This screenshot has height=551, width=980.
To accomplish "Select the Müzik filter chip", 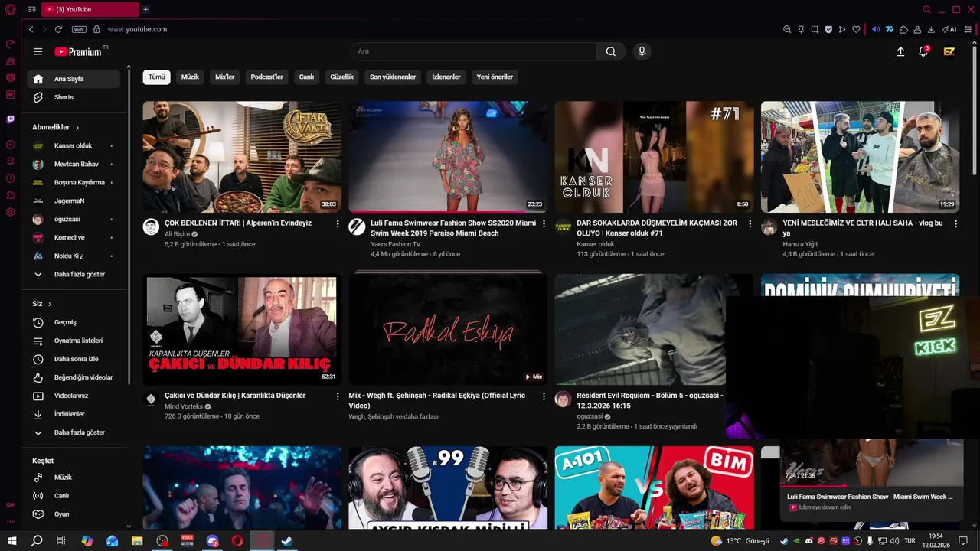I will 190,77.
